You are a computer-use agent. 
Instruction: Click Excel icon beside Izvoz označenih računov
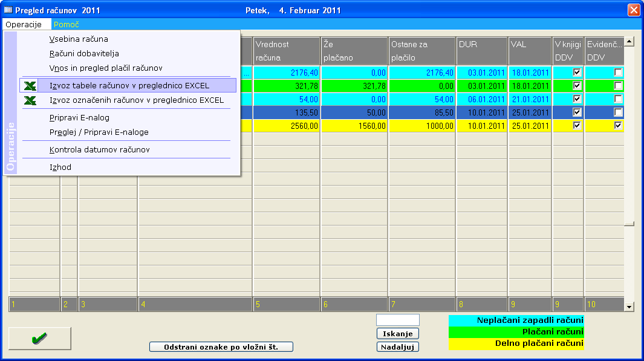(30, 100)
